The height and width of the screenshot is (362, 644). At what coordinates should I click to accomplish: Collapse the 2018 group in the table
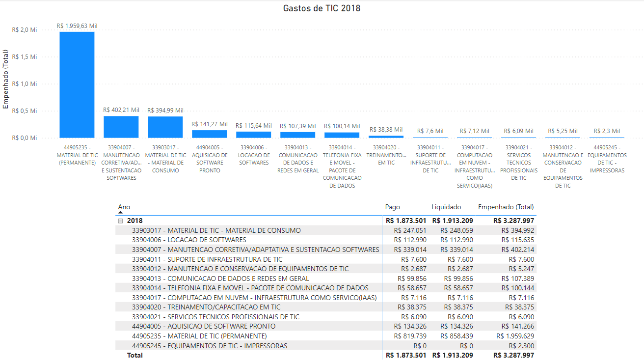(120, 221)
